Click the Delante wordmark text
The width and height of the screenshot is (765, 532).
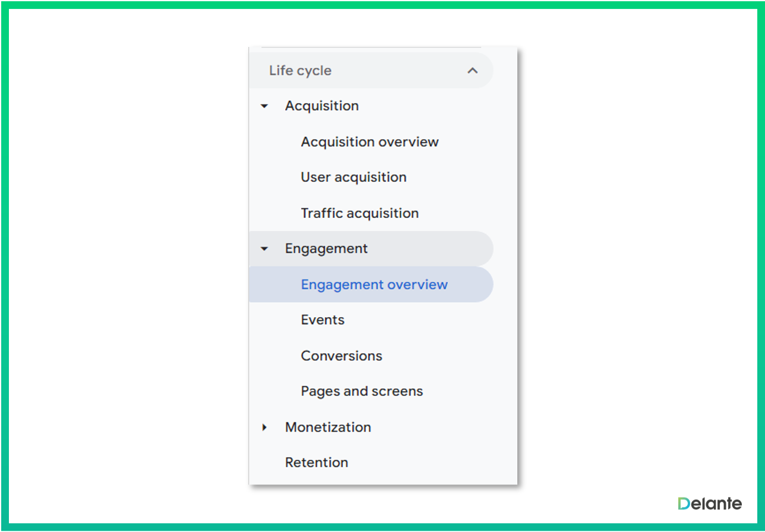click(717, 503)
